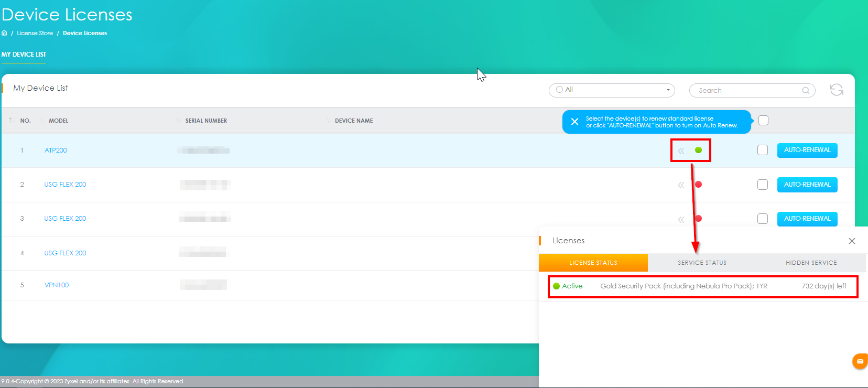Open License Store breadcrumb link
This screenshot has width=868, height=388.
(x=35, y=33)
